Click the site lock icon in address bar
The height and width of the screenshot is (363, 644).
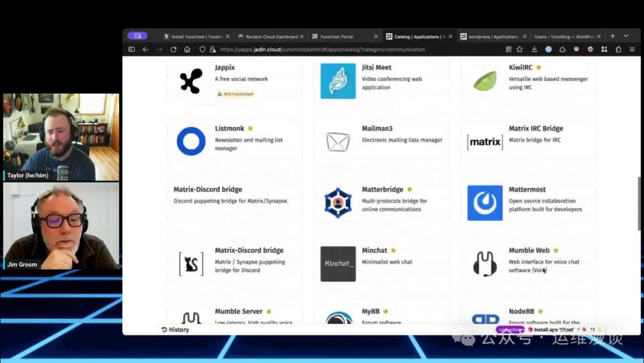click(x=213, y=50)
